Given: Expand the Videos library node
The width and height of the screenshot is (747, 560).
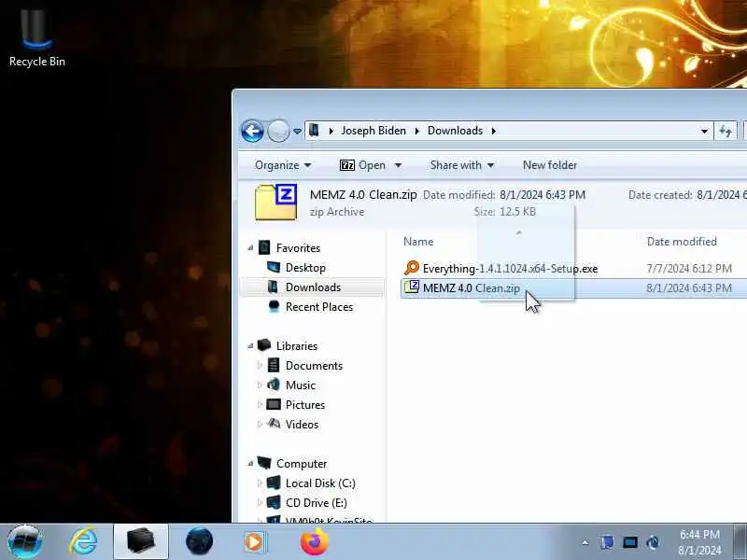Looking at the screenshot, I should pyautogui.click(x=260, y=425).
